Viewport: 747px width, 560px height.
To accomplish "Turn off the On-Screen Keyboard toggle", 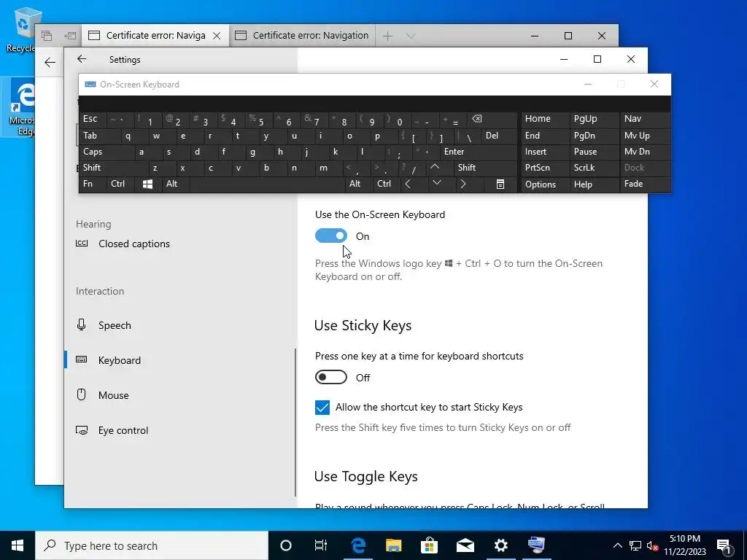I will [x=331, y=236].
